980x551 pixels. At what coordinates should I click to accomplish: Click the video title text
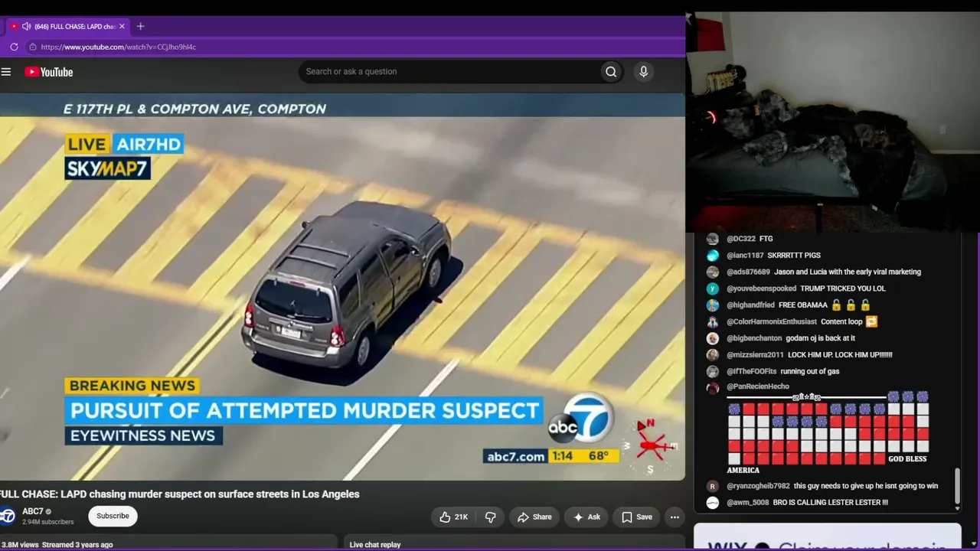click(x=180, y=494)
